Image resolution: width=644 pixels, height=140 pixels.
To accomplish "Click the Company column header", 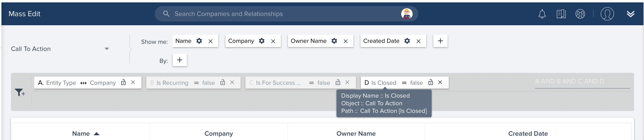I will pyautogui.click(x=219, y=134).
